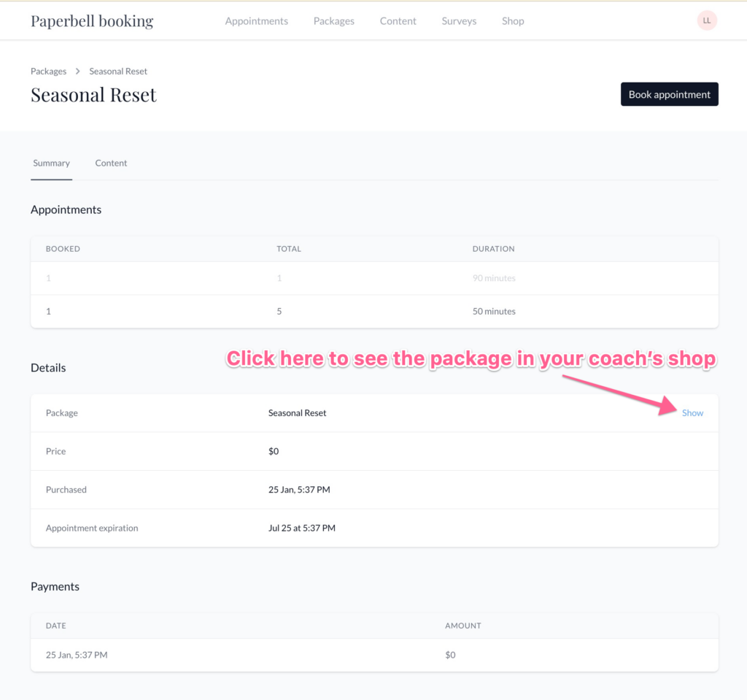Select the 25 Jan payment row
The width and height of the screenshot is (747, 700).
[x=373, y=655]
